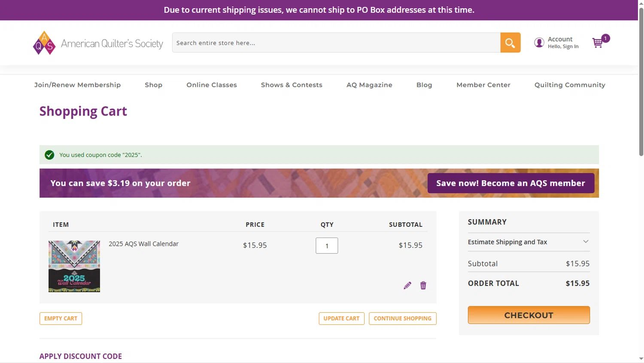
Task: Click the PO Box shipping notice banner
Action: tap(319, 10)
